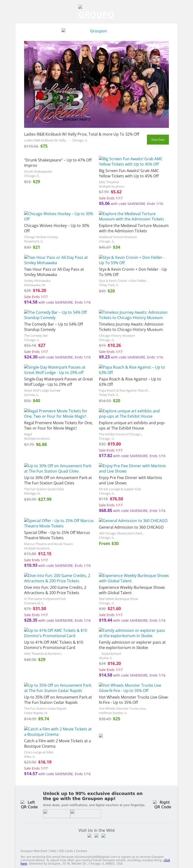Open the Contact footer link

[x=81, y=851]
